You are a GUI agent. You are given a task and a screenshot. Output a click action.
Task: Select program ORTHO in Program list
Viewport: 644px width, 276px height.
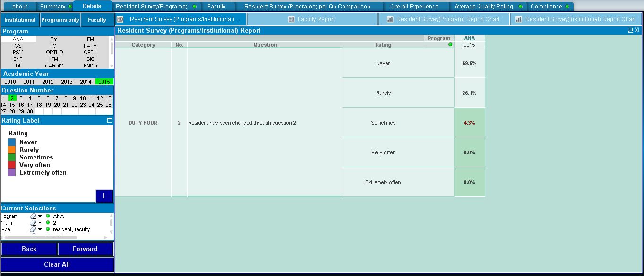click(x=54, y=52)
